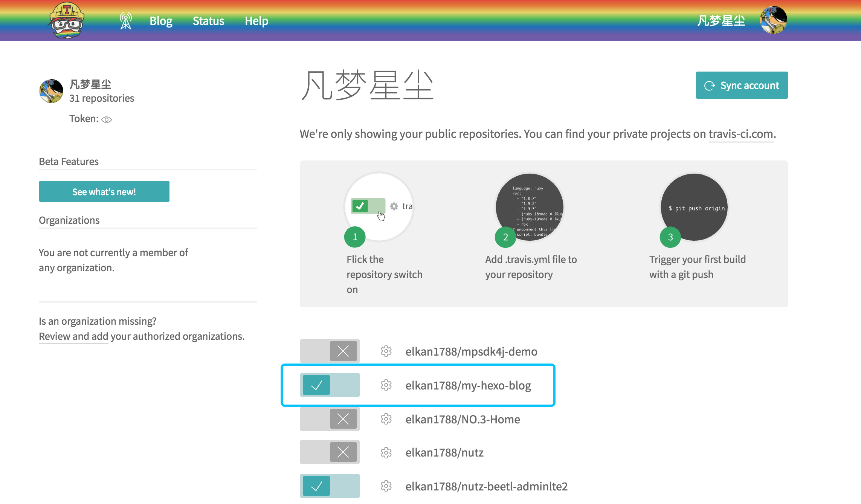This screenshot has width=861, height=504.
Task: Click the Sync account button
Action: point(742,85)
